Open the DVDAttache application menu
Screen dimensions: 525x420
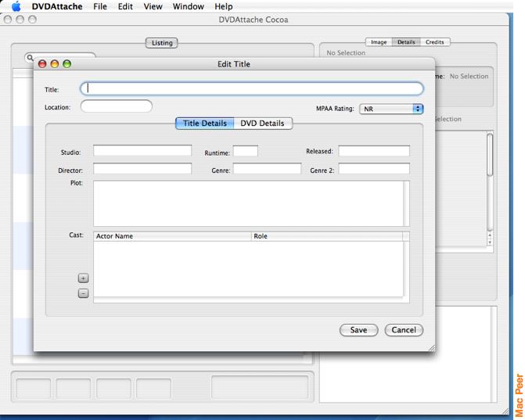point(57,6)
